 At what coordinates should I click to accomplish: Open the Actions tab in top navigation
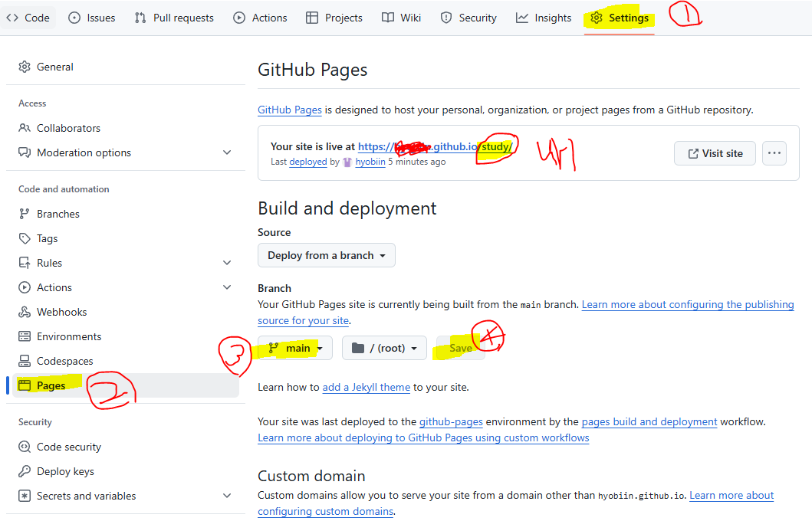coord(260,18)
